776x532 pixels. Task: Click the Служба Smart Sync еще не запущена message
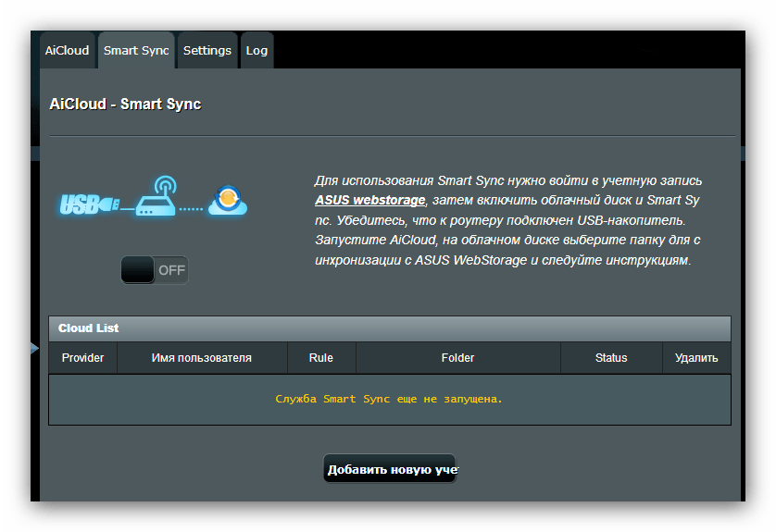click(x=389, y=399)
